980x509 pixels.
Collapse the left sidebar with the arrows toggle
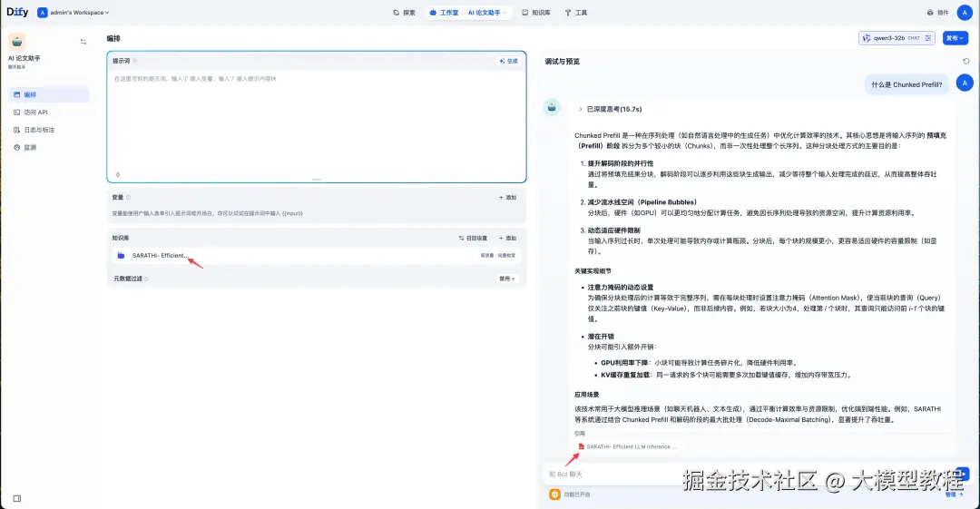(x=83, y=42)
